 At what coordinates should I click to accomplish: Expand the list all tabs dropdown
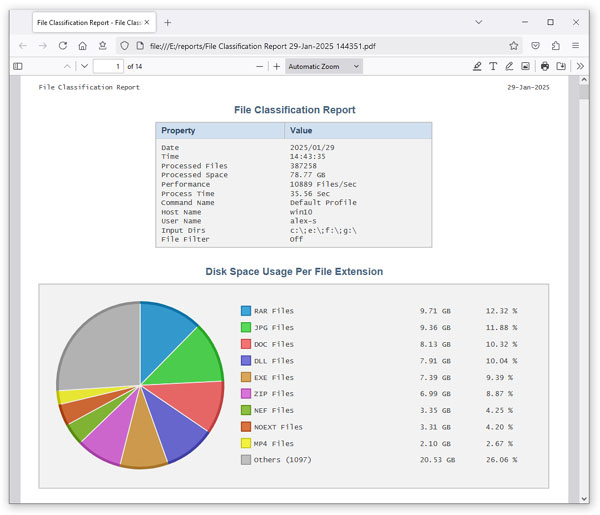tap(479, 22)
